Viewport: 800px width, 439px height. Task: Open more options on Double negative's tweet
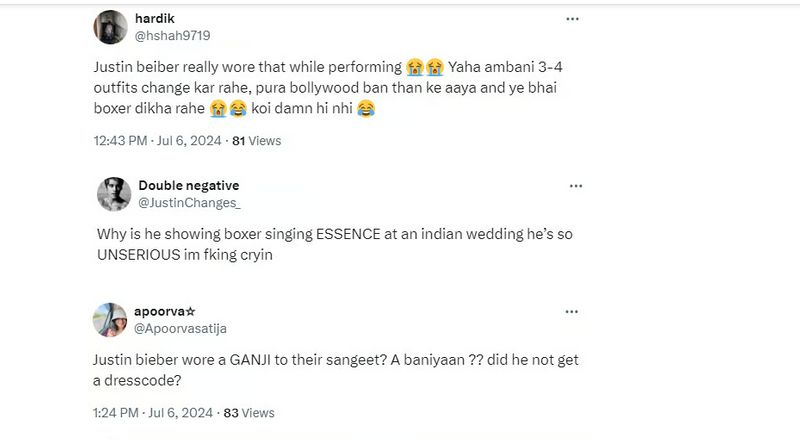[575, 186]
